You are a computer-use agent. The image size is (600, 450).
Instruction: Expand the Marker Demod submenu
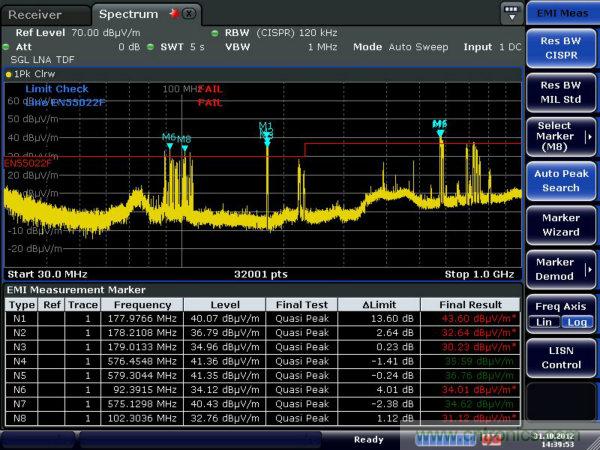560,268
